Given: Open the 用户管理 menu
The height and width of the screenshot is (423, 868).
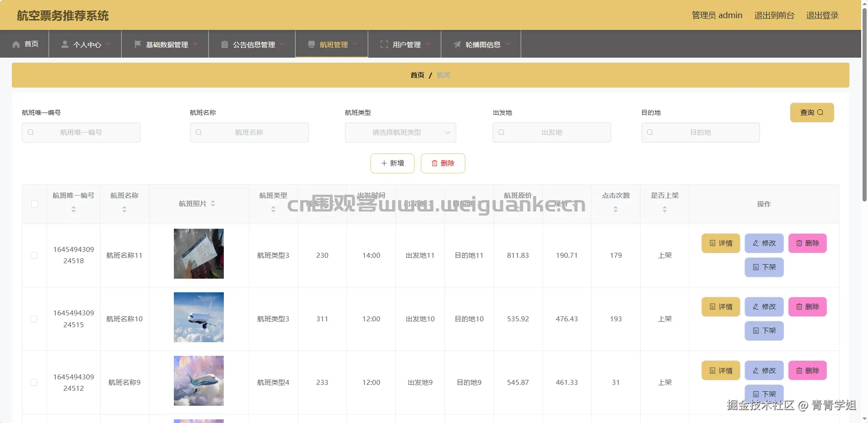Looking at the screenshot, I should tap(404, 44).
